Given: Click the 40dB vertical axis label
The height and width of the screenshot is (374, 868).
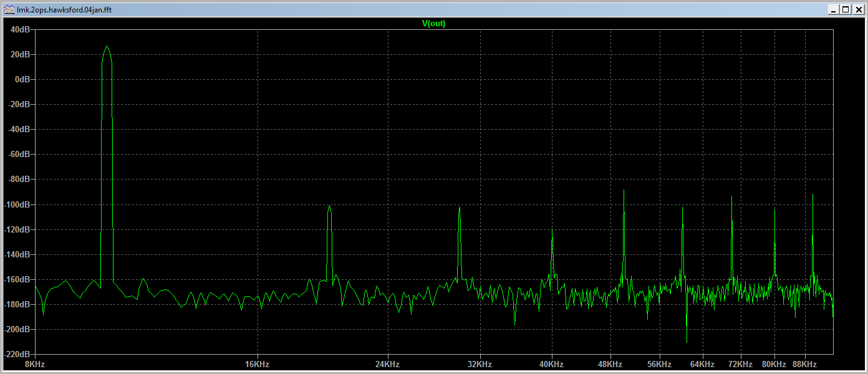Looking at the screenshot, I should (x=20, y=30).
